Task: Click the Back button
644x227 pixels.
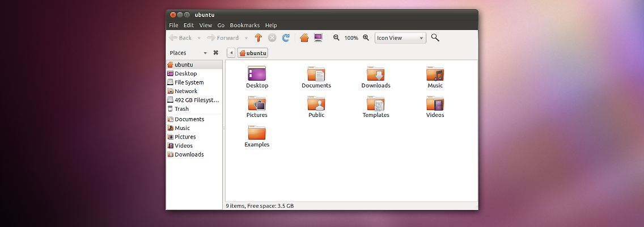Action: click(x=180, y=38)
